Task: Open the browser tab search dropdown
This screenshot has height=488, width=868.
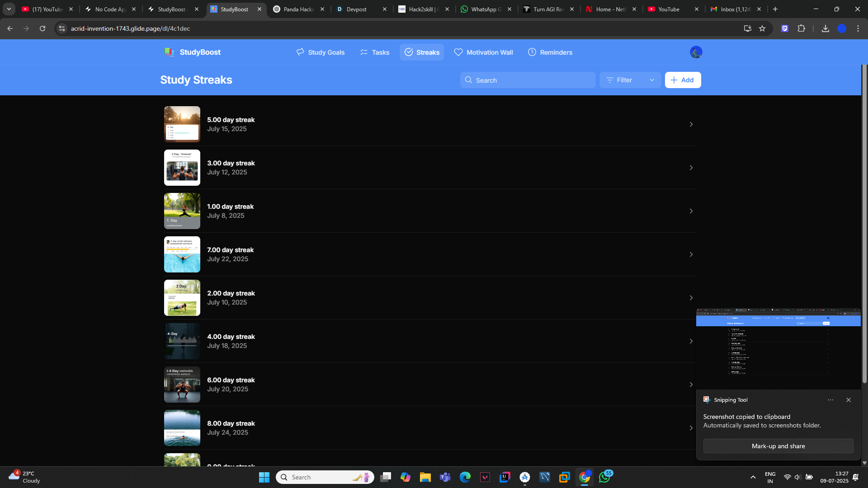Action: [9, 9]
